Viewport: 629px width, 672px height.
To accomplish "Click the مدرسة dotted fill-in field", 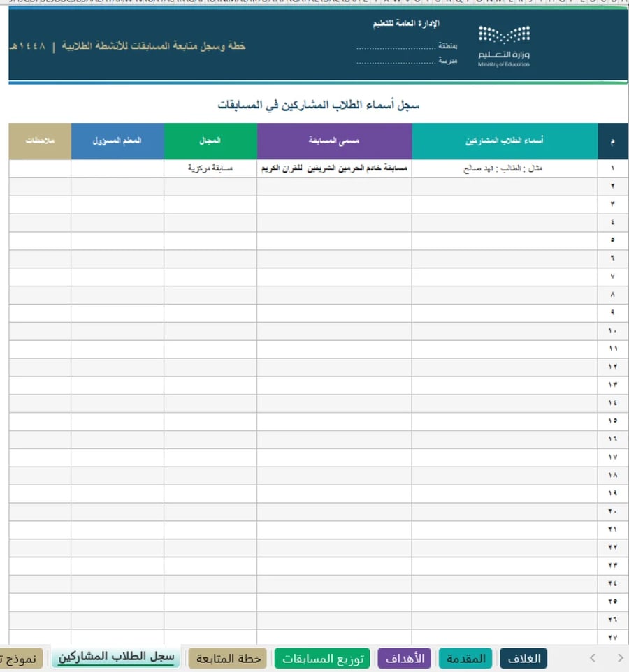I will click(x=396, y=61).
